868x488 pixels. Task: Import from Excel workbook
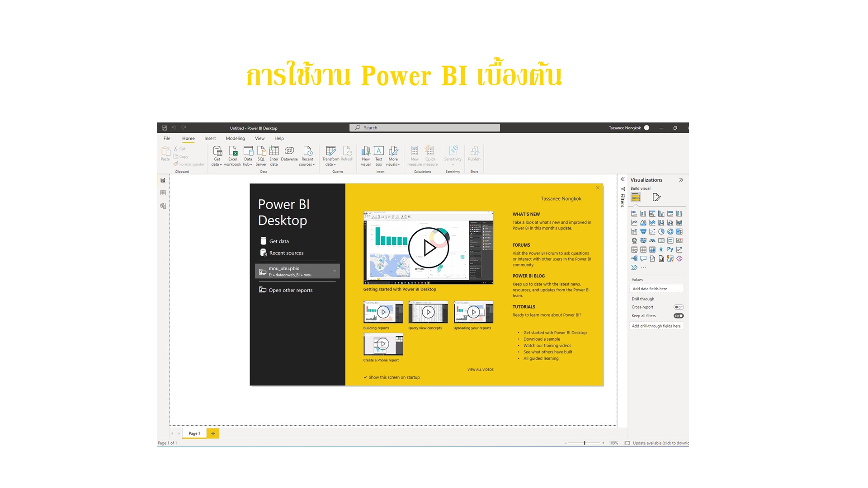232,156
